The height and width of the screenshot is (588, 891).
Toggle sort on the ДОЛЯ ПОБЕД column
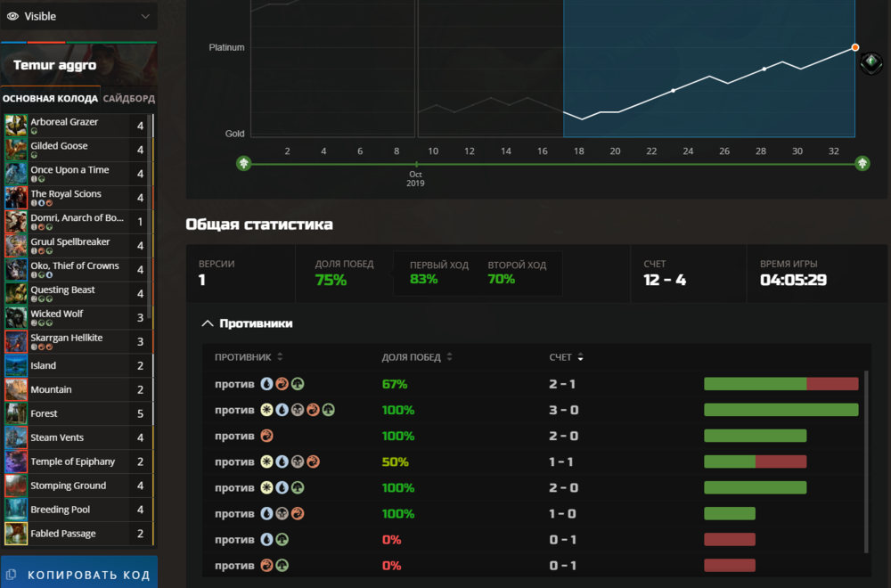[448, 357]
